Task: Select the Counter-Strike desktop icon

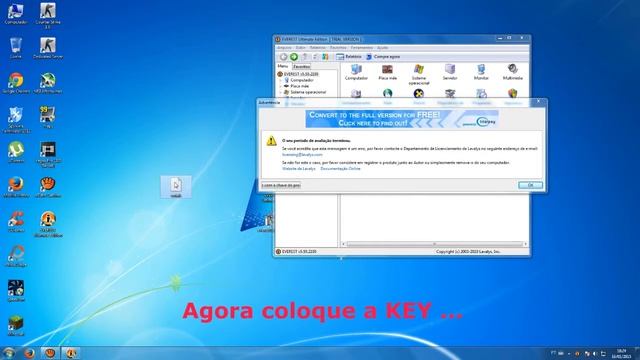Action: point(48,15)
